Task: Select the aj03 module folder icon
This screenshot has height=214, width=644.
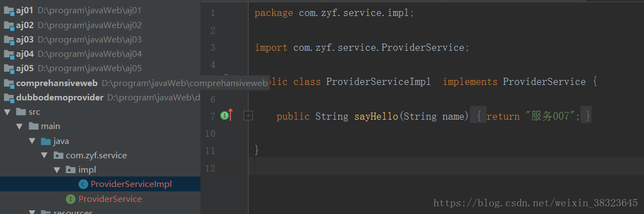Action: coord(9,40)
